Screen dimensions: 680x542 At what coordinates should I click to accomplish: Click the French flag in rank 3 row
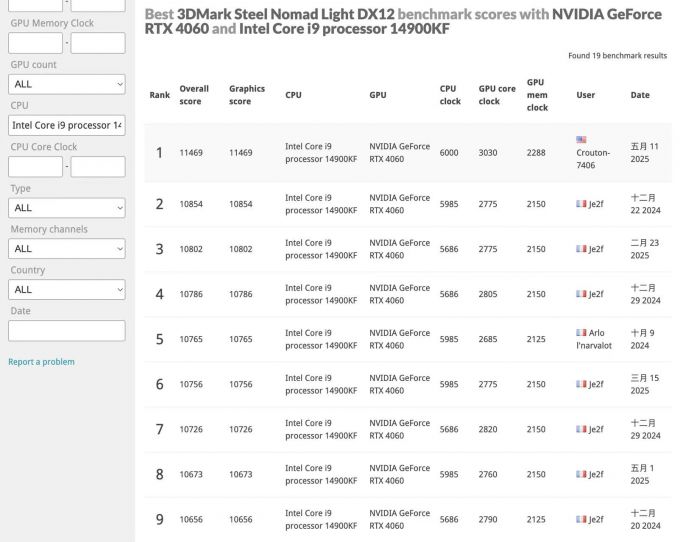coord(581,249)
